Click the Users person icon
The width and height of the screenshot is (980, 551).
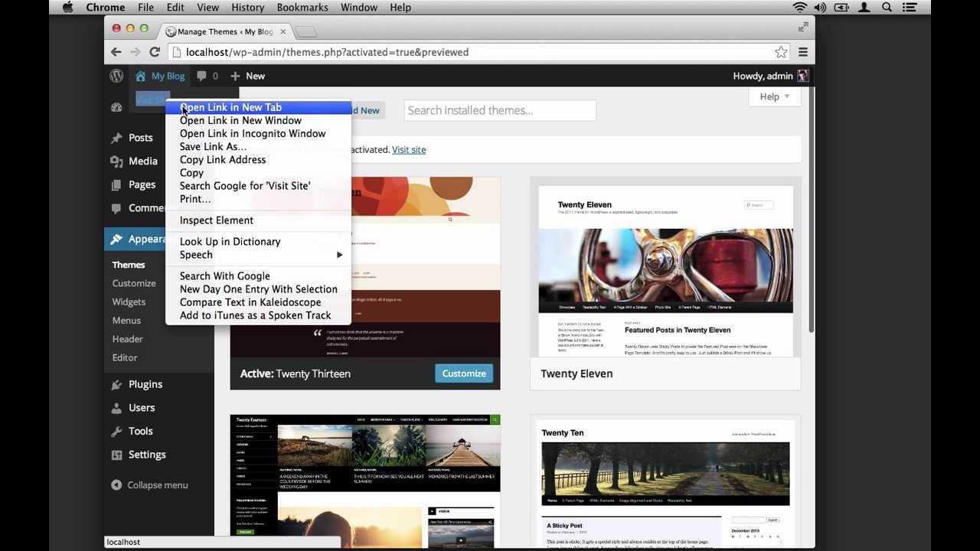pyautogui.click(x=116, y=408)
